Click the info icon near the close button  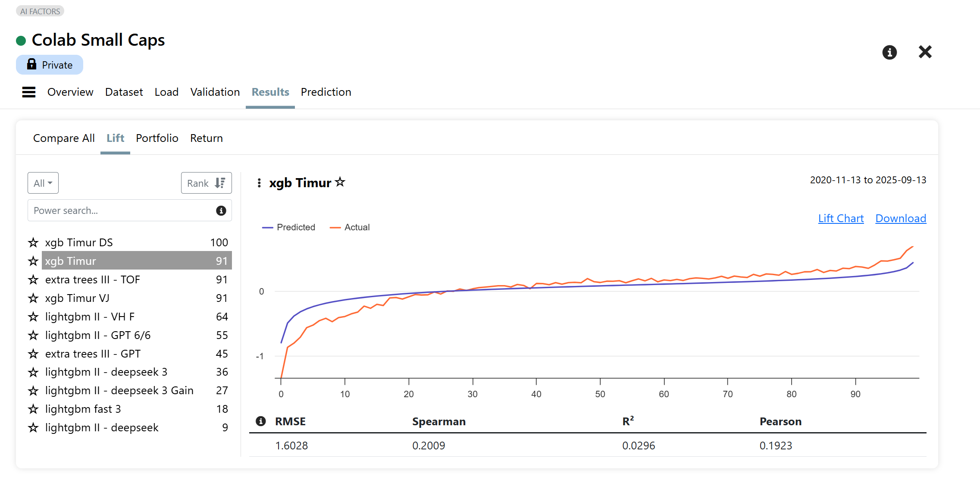(x=889, y=53)
